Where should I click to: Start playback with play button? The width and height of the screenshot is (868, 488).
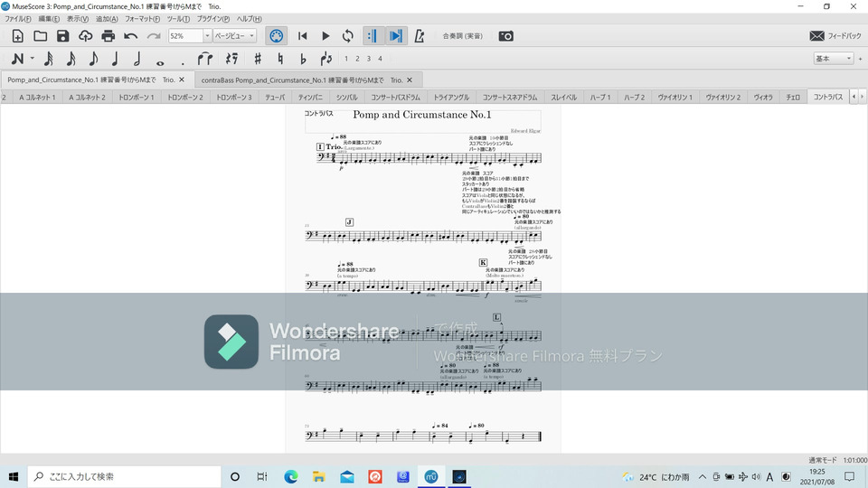click(325, 36)
